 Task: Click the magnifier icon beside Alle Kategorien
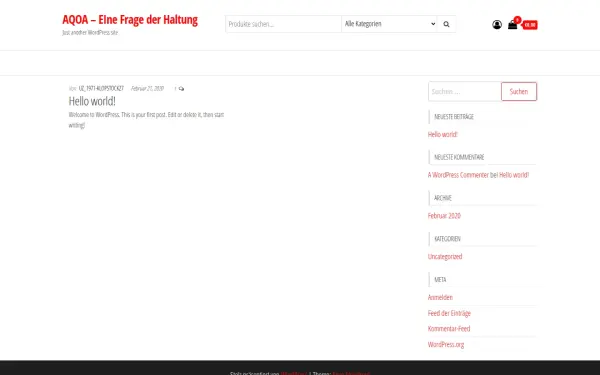coord(446,24)
